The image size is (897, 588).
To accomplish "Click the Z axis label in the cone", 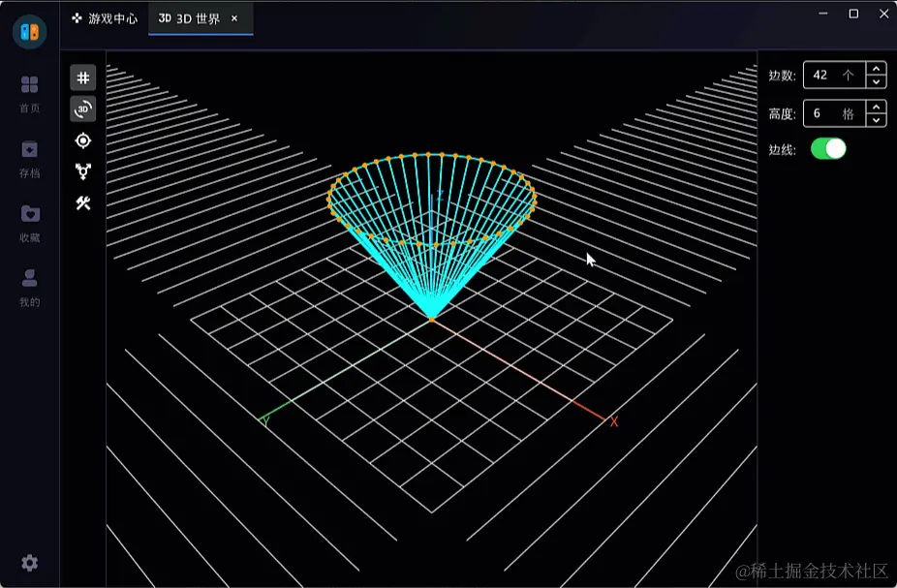I will [x=440, y=197].
